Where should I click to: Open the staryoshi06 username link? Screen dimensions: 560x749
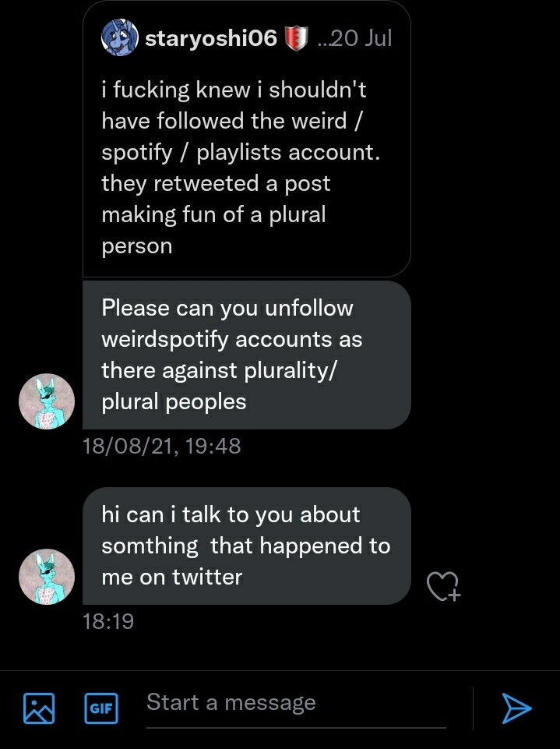[x=211, y=38]
